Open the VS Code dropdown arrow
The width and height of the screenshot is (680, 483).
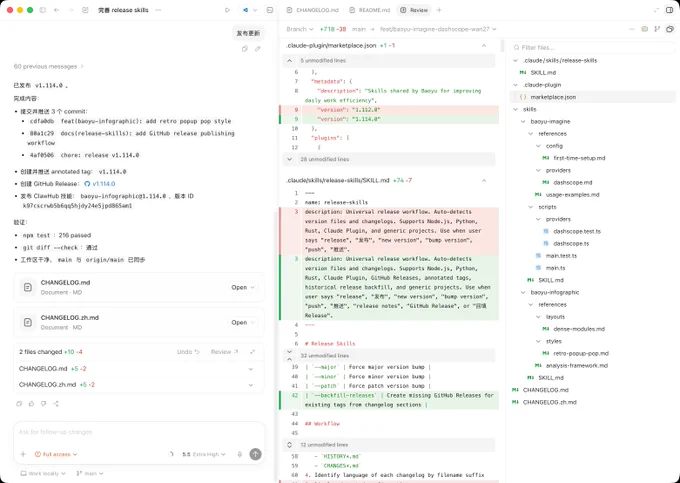pos(255,10)
